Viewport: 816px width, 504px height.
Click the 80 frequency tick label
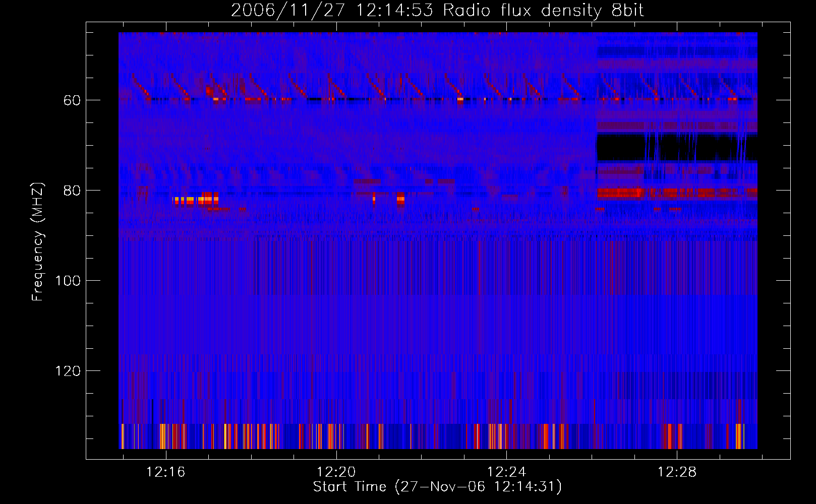coord(72,191)
